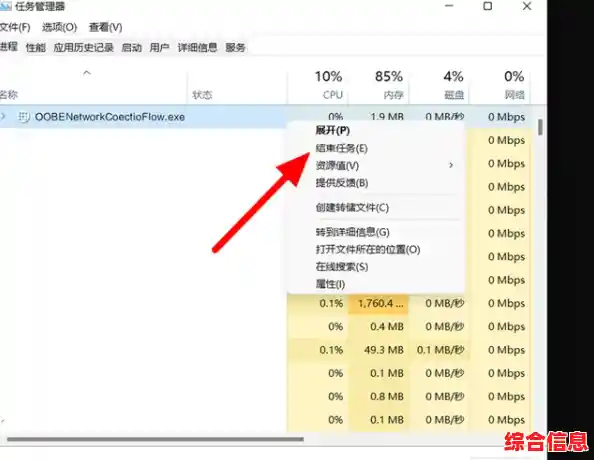Click the 0.1 MB/秒 disk cell
The width and height of the screenshot is (594, 460).
(439, 350)
